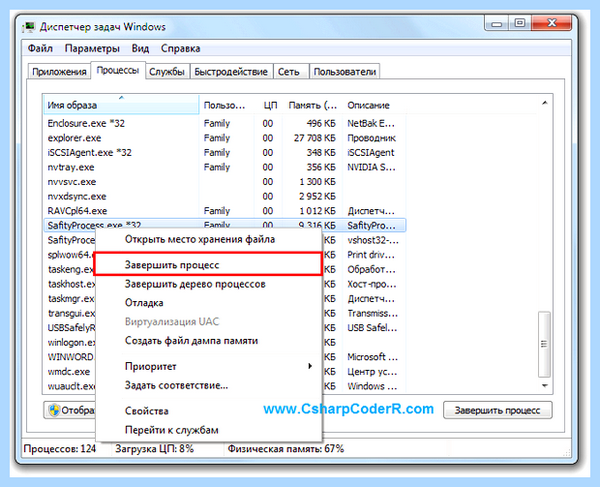Click the process list scrollbar thumb
Viewport: 600px width, 487px height.
(x=544, y=344)
